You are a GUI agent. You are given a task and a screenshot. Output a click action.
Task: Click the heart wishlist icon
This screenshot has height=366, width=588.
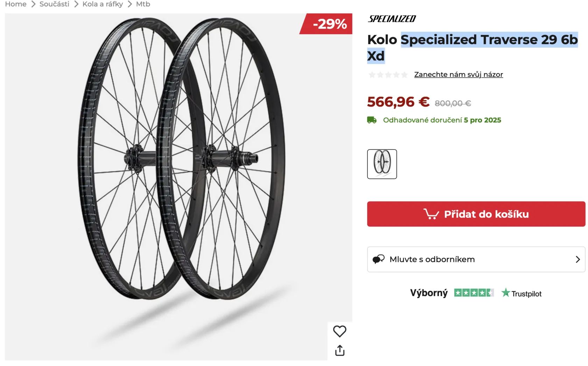[339, 331]
